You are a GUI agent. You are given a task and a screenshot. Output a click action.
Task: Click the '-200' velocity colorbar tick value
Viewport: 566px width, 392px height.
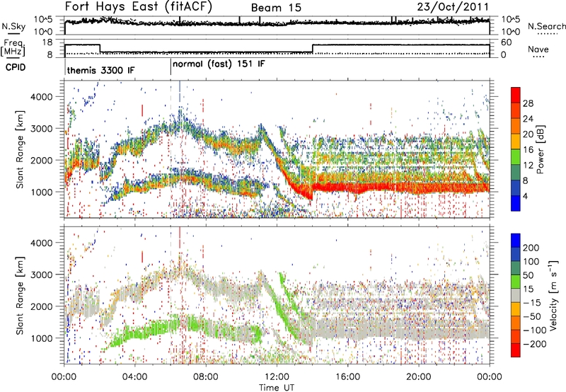click(x=535, y=344)
